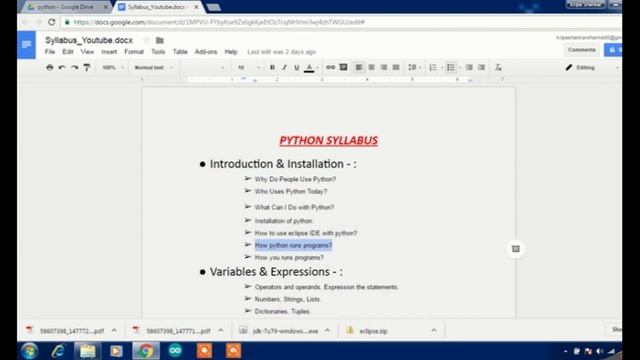Viewport: 640px width, 360px height.
Task: Open the File menu
Action: 50,52
